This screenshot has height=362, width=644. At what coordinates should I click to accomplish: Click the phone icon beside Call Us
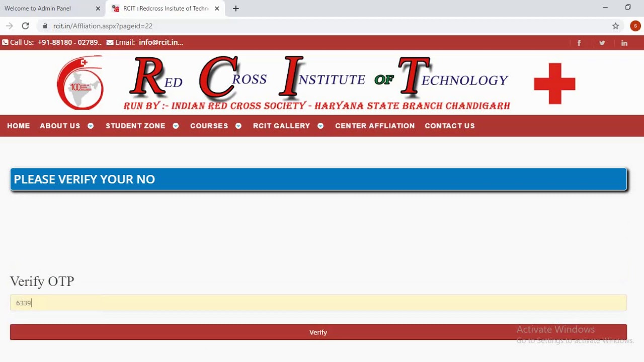point(5,42)
